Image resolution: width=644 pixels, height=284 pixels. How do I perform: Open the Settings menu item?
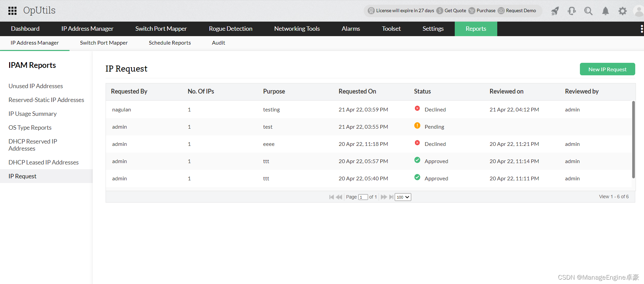click(433, 29)
